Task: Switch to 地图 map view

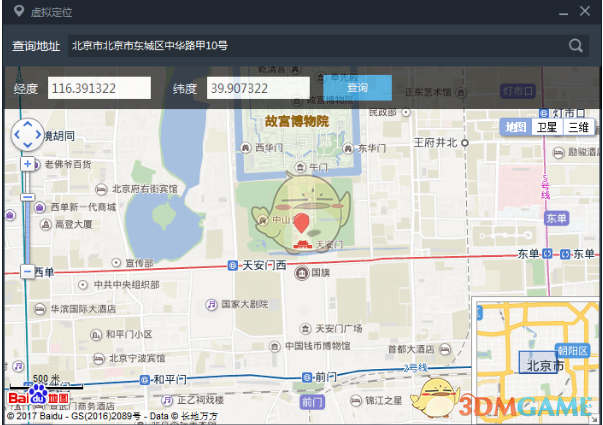Action: coord(515,127)
